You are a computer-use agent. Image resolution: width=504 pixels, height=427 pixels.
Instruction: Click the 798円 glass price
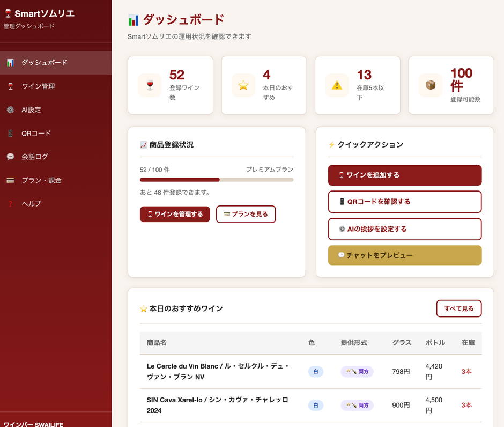pyautogui.click(x=401, y=372)
